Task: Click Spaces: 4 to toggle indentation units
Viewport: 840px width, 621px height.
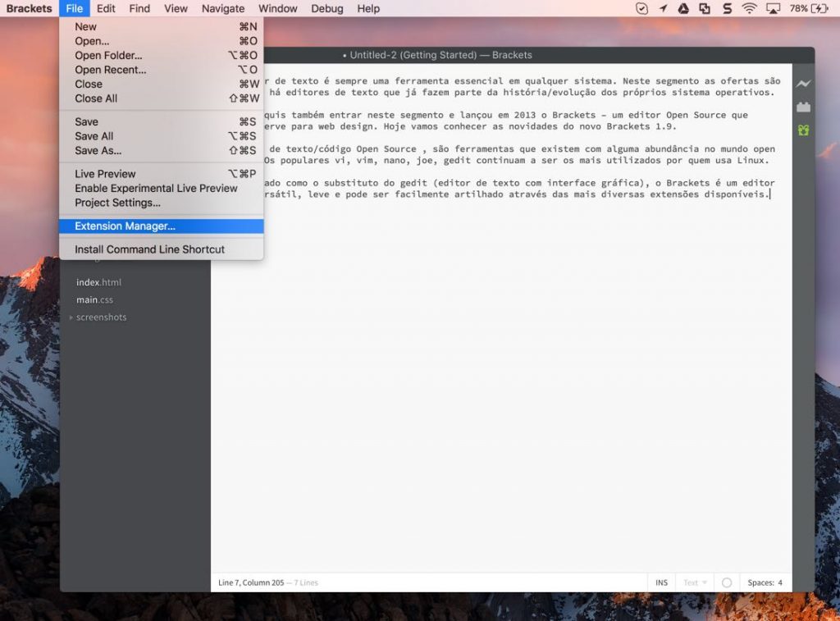Action: click(x=765, y=582)
